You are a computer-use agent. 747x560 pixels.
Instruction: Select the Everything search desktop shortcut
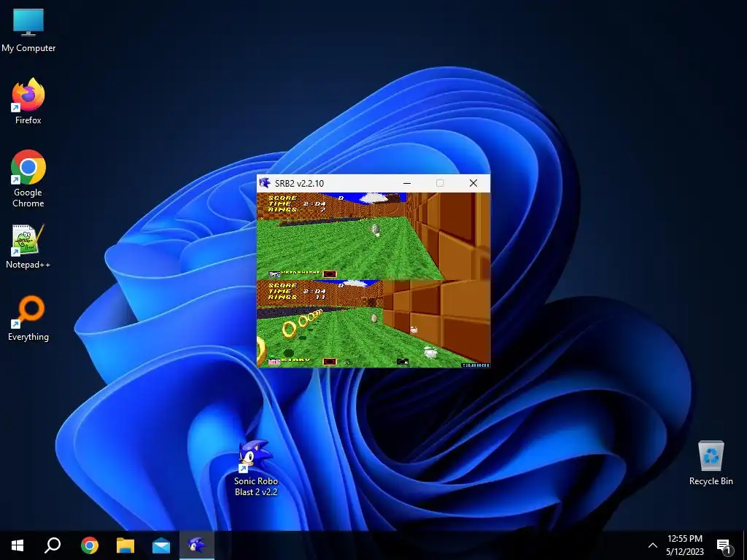[x=28, y=318]
